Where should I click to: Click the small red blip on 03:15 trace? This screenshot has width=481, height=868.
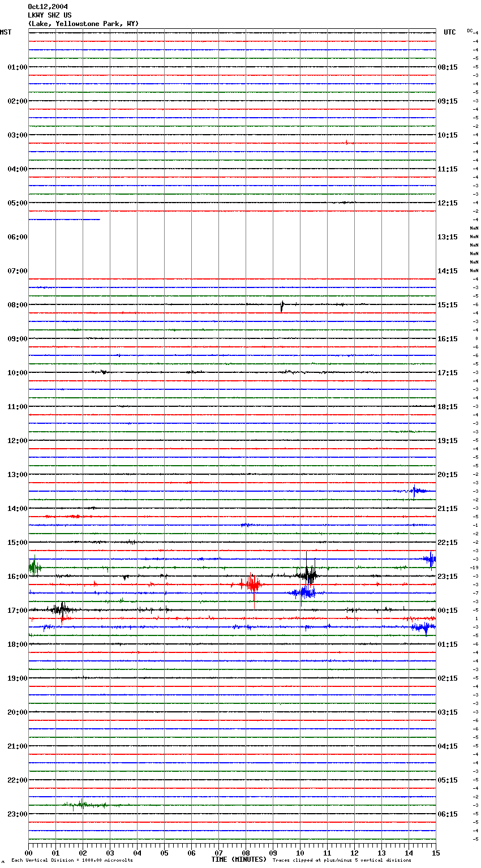click(347, 143)
